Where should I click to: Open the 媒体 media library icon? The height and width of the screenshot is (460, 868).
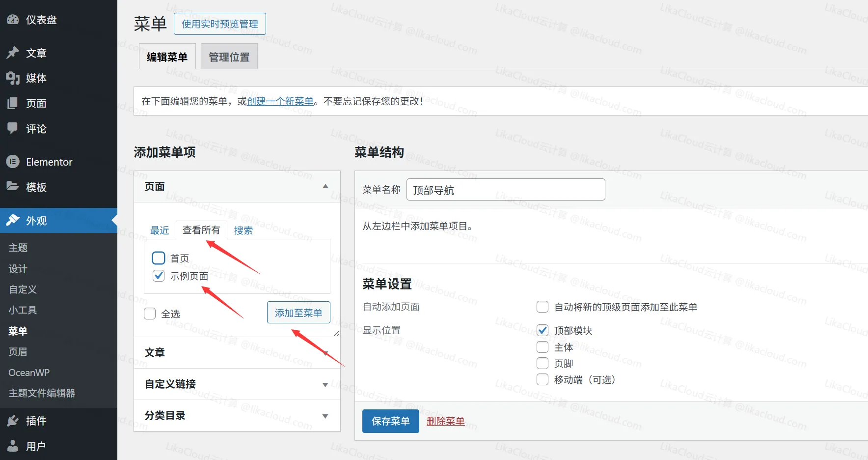pos(13,78)
